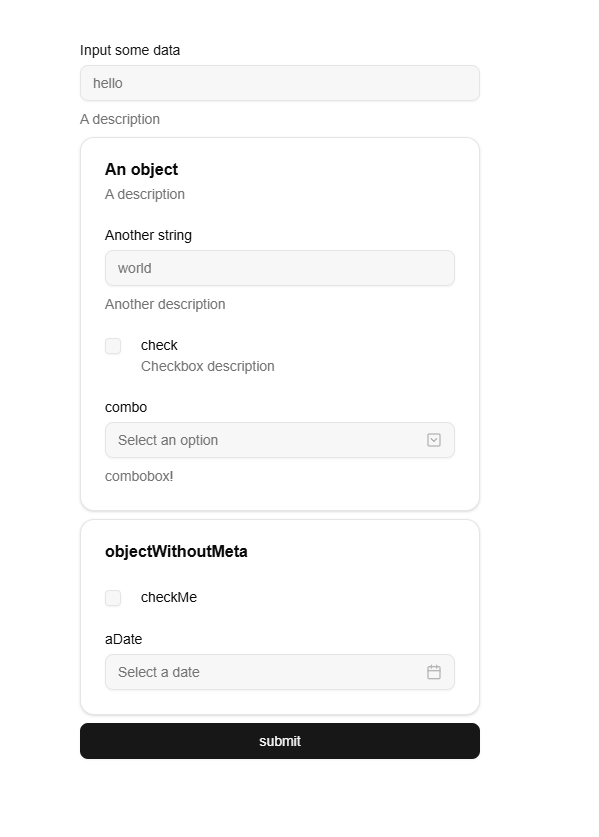The width and height of the screenshot is (599, 837).
Task: Click the 'An object' section heading
Action: pos(141,169)
